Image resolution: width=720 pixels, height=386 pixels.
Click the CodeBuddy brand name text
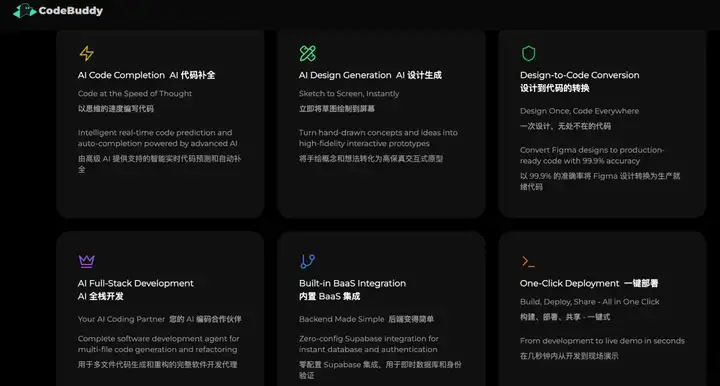coord(71,11)
